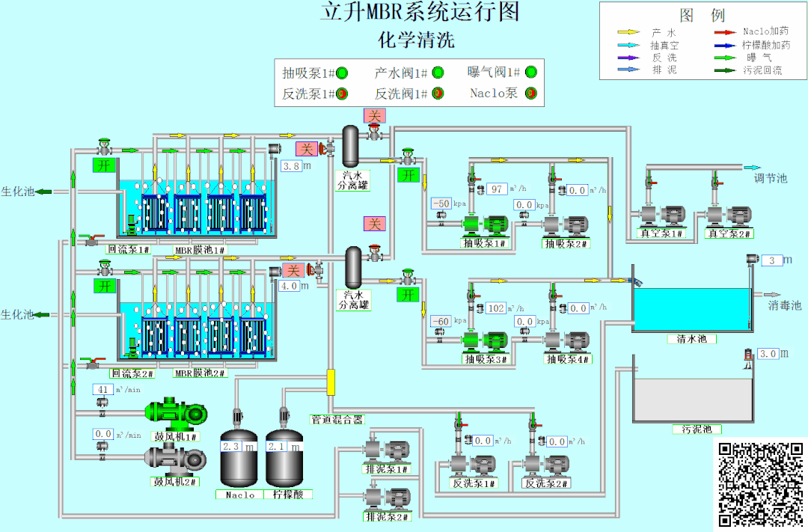Toggle the 曝气阀1# status indicator light
This screenshot has height=532, width=808.
[x=530, y=72]
